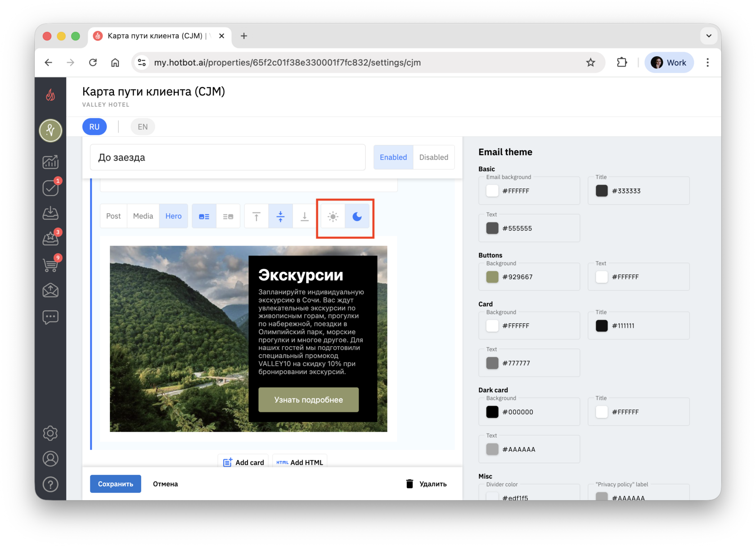
Task: Open Card Title #111111 color swatch
Action: pos(602,326)
